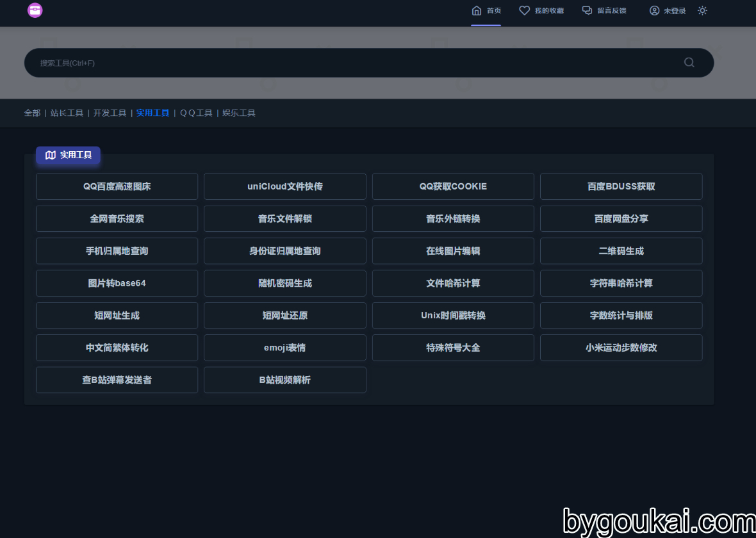Image resolution: width=756 pixels, height=538 pixels.
Task: Open Unix时间戳转换 tool
Action: click(453, 316)
